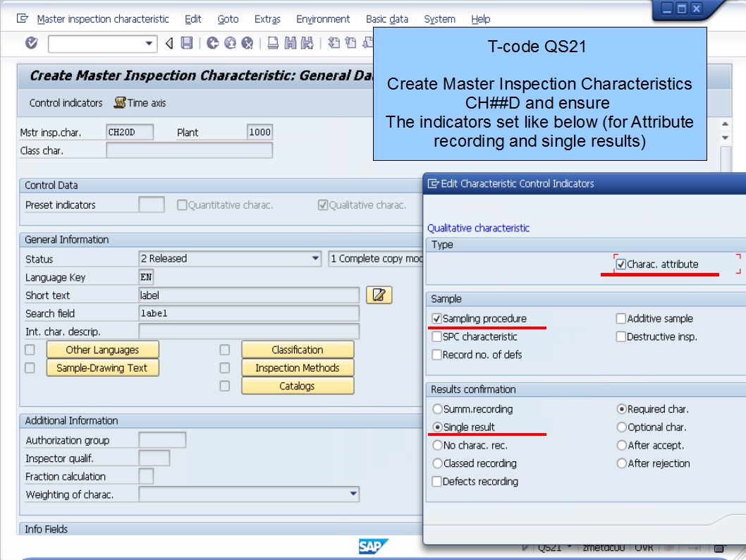746x560 pixels.
Task: Open the Basic data menu
Action: point(386,19)
